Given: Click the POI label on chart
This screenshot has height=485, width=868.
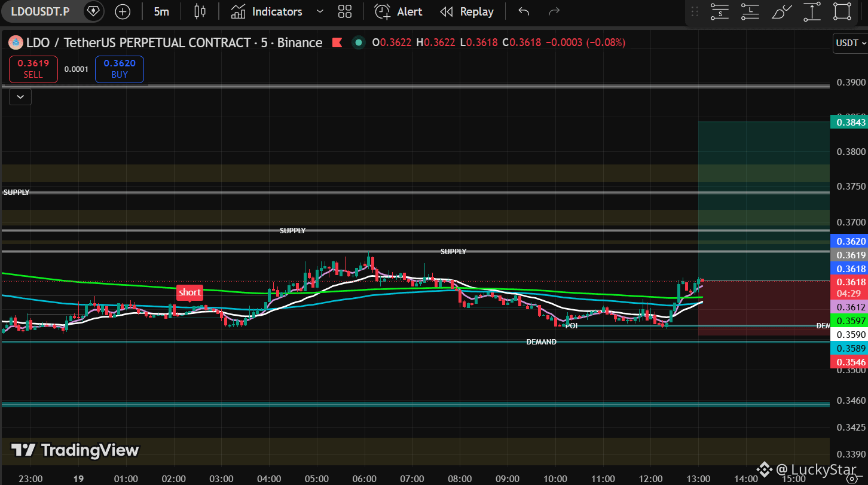Looking at the screenshot, I should point(571,326).
